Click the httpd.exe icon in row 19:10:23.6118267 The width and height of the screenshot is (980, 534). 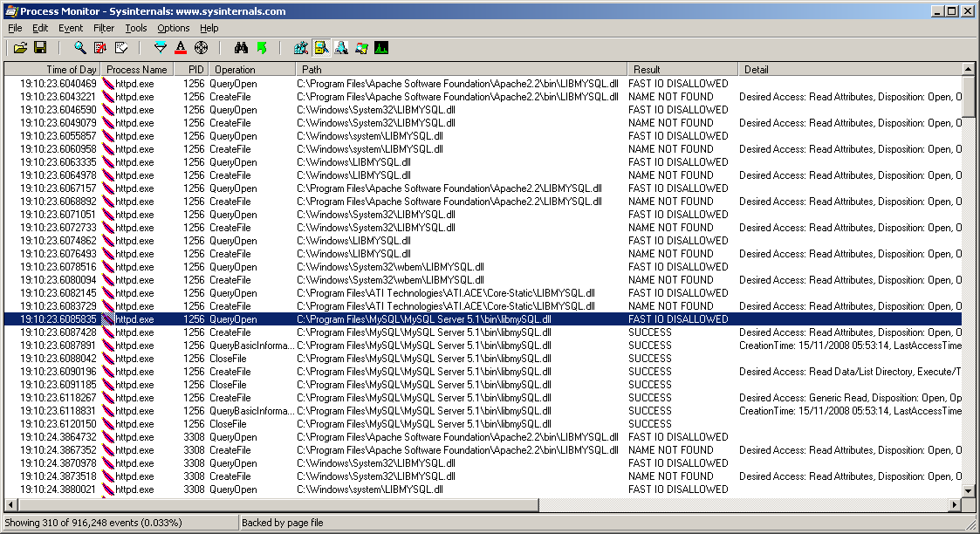click(108, 398)
